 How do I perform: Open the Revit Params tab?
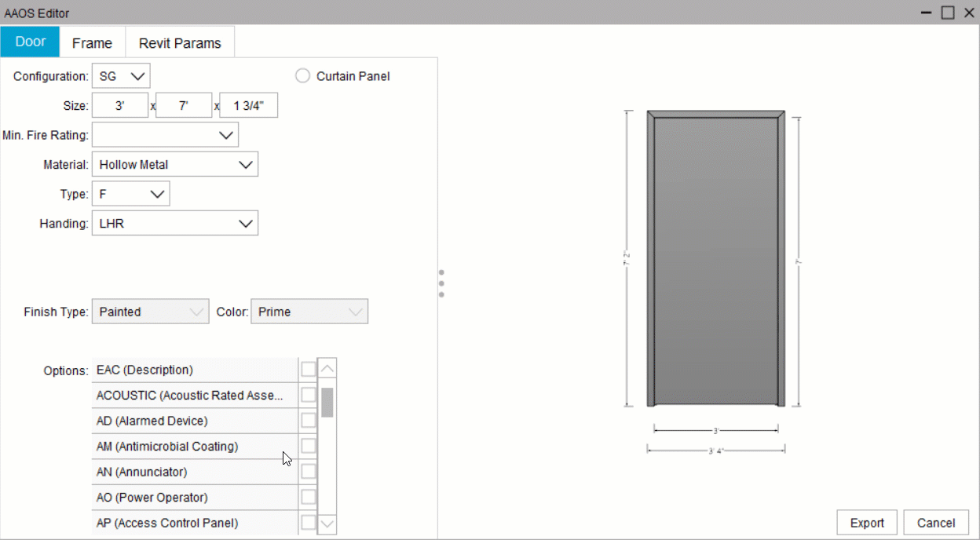tap(180, 42)
